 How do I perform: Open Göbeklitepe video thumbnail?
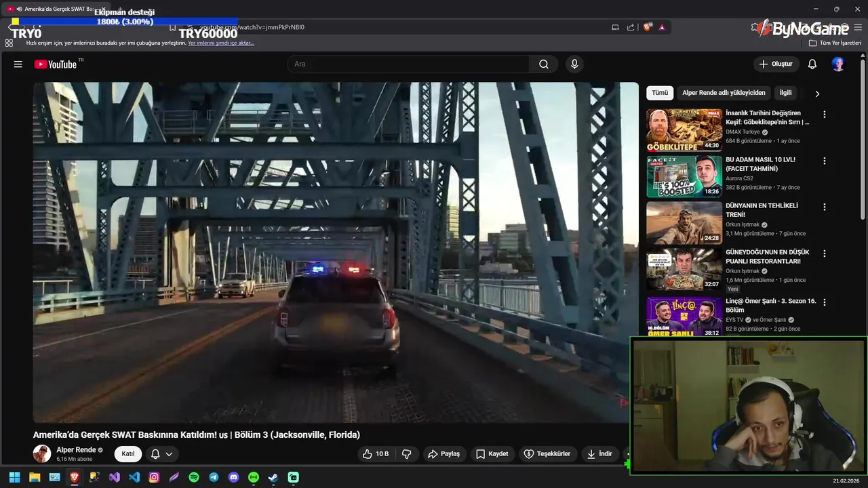[x=684, y=129]
